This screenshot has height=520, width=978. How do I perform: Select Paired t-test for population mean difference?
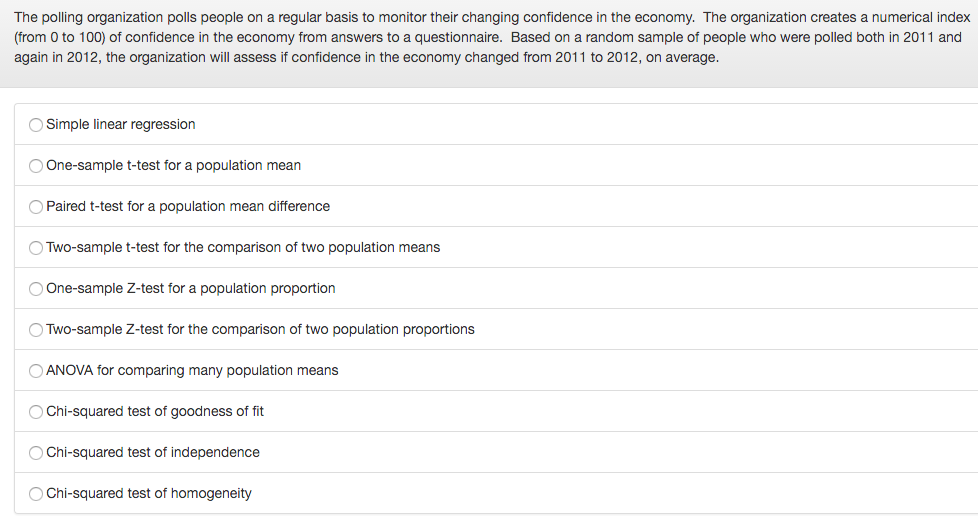(x=36, y=207)
